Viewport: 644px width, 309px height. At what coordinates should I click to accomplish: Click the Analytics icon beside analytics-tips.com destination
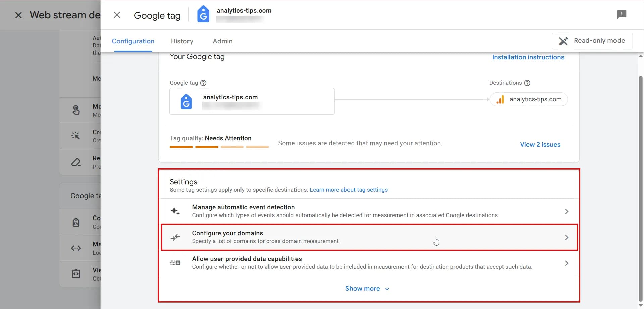500,99
